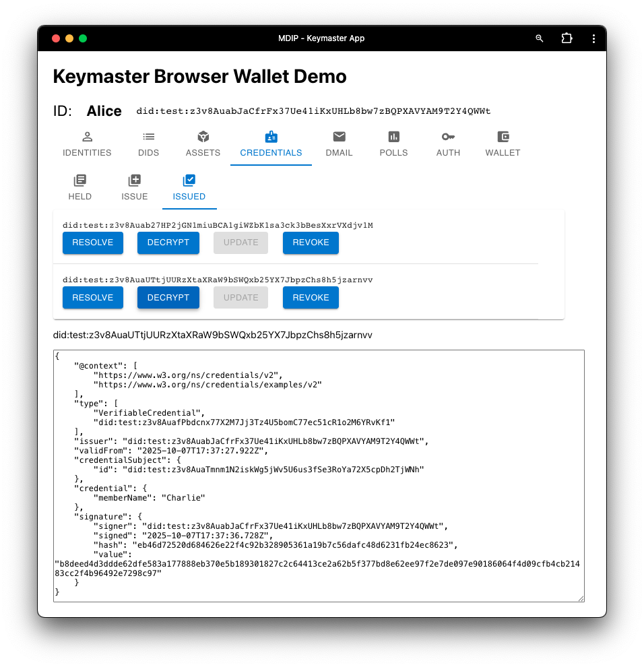Click the Auth key icon
Viewport: 644px width, 667px height.
pos(448,137)
